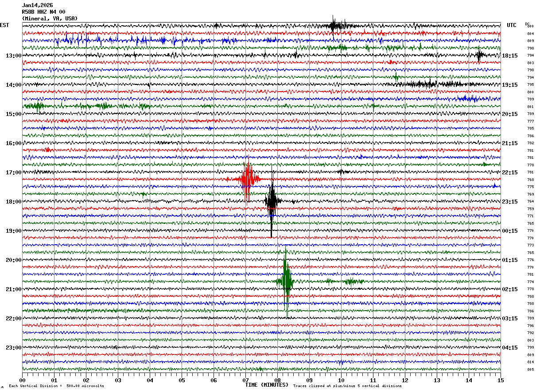Select the 14:00 EST time label
The image size is (536, 392).
pyautogui.click(x=14, y=85)
